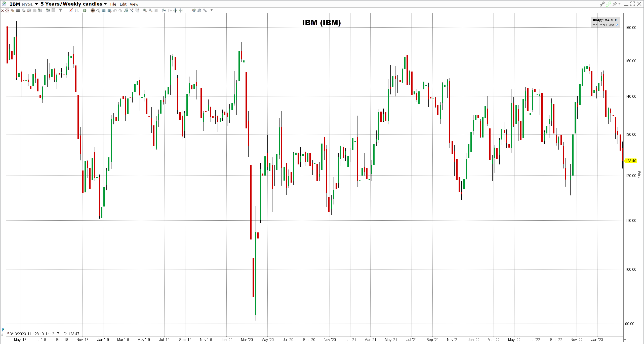Click the green chain link grouping icon
The image size is (644, 344).
pyautogui.click(x=608, y=4)
